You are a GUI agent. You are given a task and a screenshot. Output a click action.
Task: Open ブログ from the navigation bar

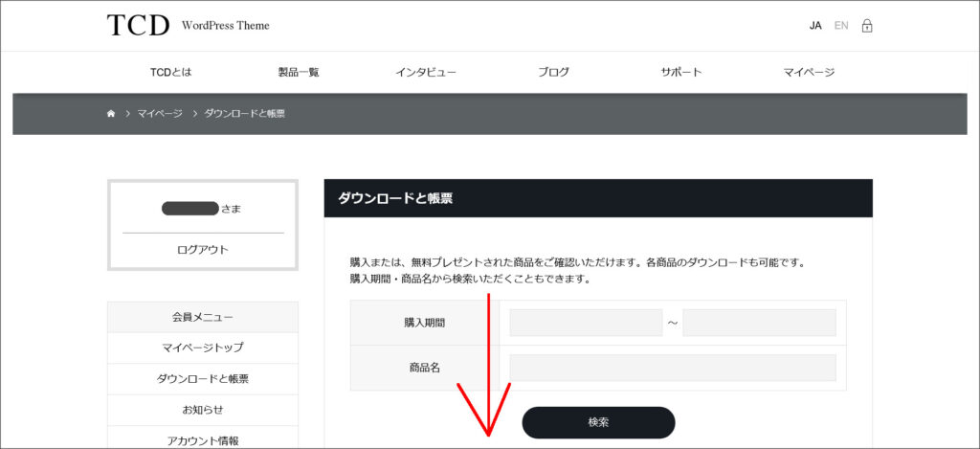(x=553, y=72)
